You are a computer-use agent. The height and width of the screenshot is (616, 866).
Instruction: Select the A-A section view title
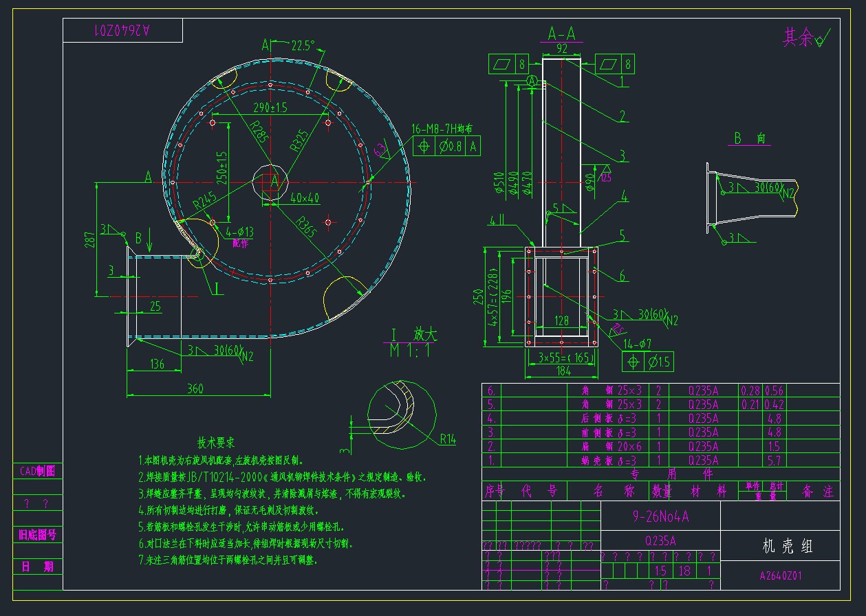pyautogui.click(x=561, y=34)
